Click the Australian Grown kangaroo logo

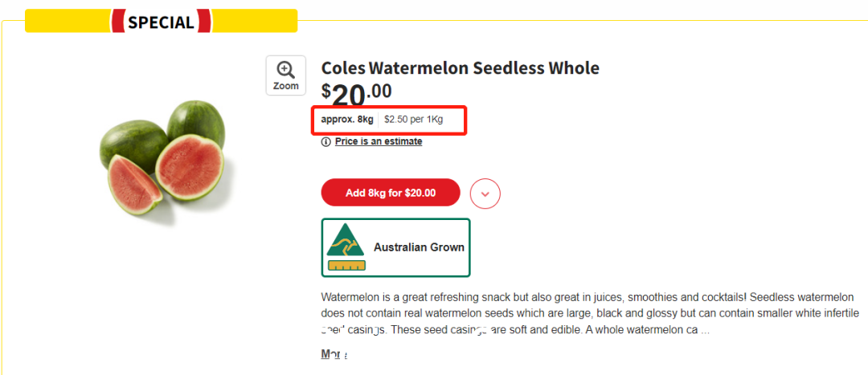click(x=346, y=240)
